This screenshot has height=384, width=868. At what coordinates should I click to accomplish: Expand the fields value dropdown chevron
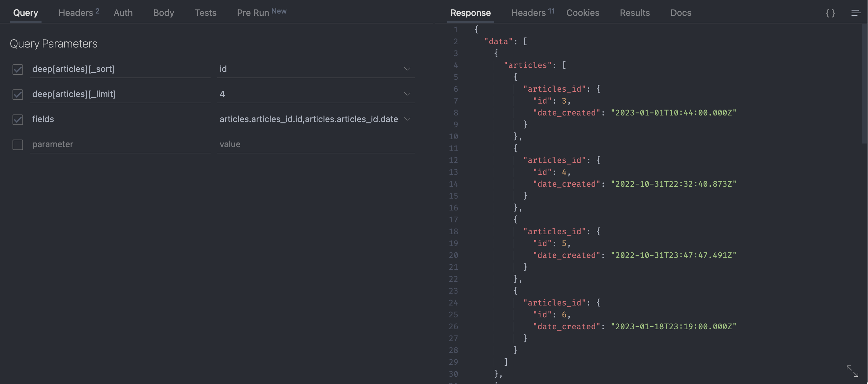407,119
